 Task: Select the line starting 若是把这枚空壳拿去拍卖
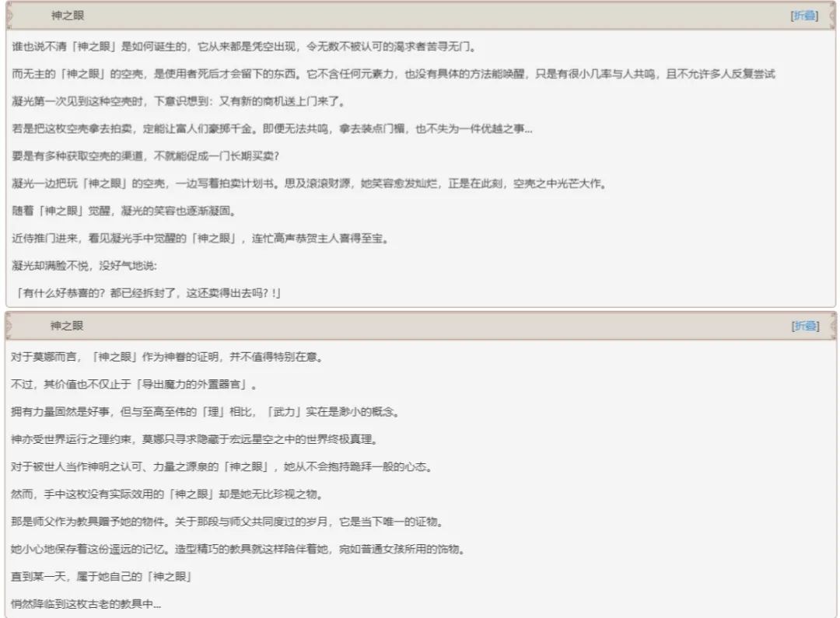[x=272, y=128]
